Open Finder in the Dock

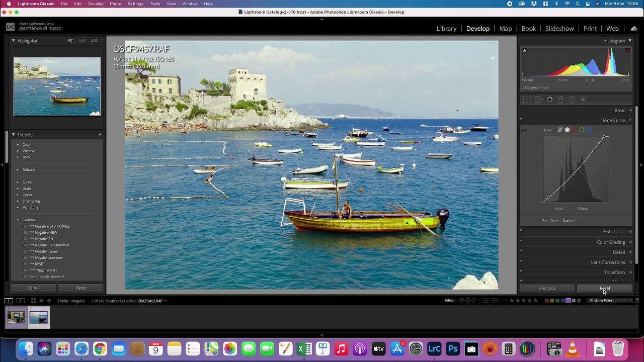pyautogui.click(x=26, y=348)
